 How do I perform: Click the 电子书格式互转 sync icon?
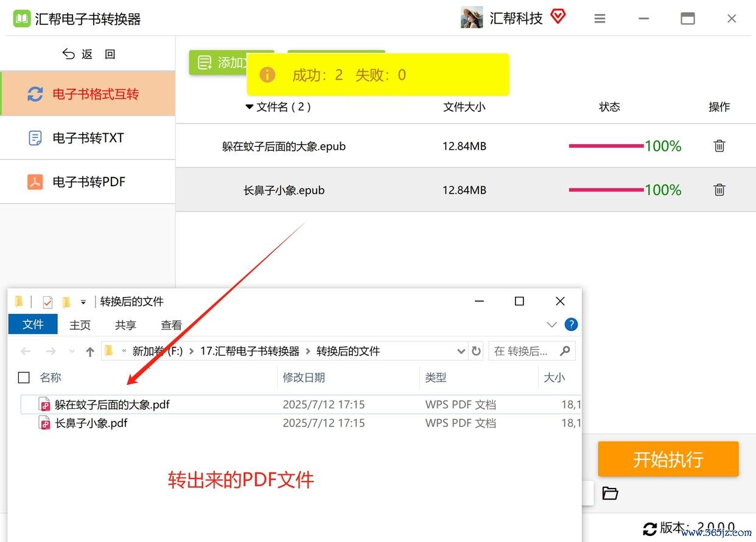click(35, 94)
